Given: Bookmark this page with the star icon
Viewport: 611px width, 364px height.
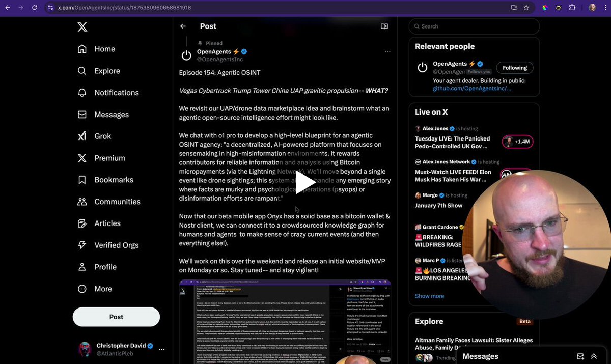Looking at the screenshot, I should [526, 8].
